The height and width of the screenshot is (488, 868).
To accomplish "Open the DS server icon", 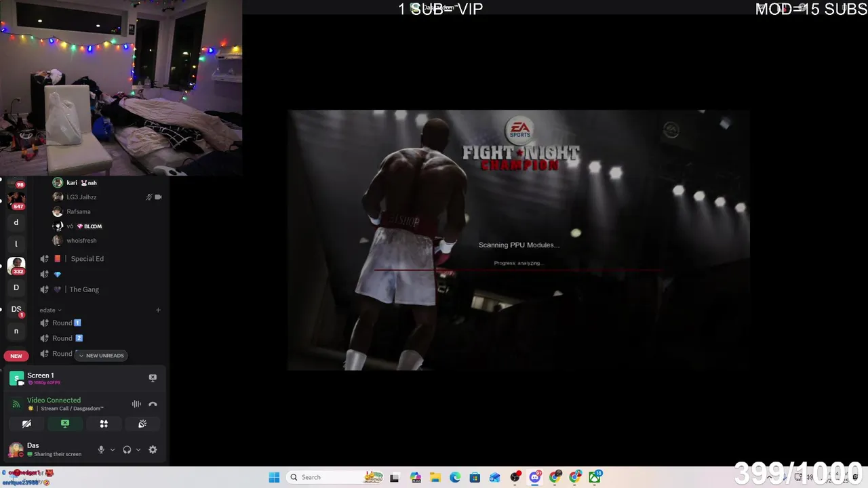I will [16, 310].
